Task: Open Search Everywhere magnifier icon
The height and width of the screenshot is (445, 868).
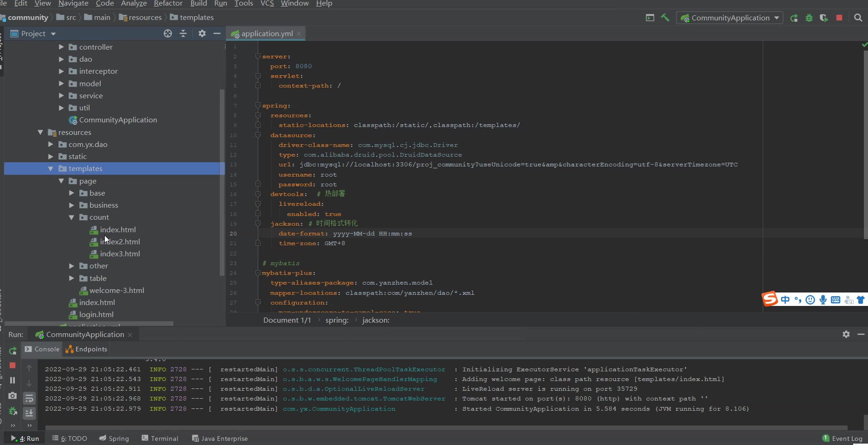Action: coord(858,18)
